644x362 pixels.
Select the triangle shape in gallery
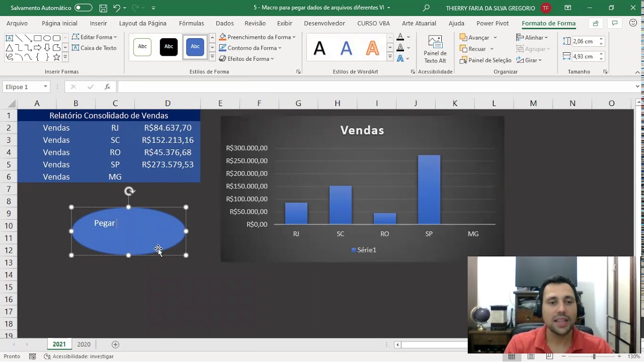tap(9, 48)
